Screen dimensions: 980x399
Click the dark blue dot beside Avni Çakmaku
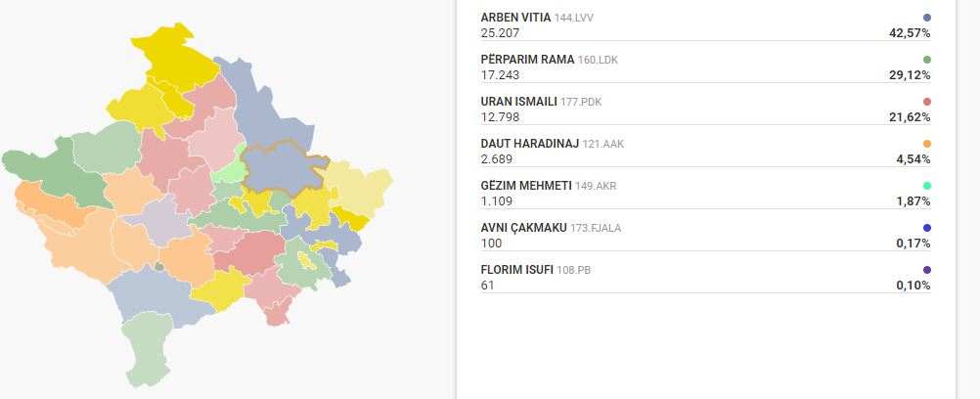[x=926, y=228]
